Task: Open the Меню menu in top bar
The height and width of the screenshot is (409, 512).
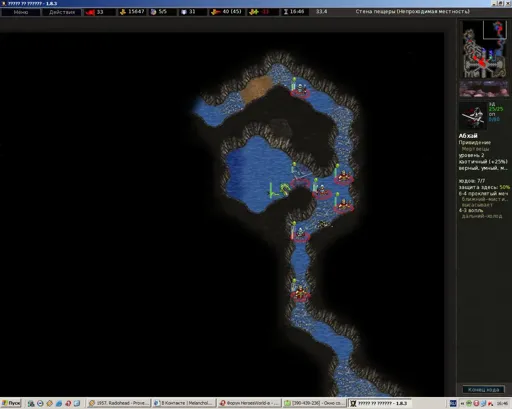Action: coord(21,12)
